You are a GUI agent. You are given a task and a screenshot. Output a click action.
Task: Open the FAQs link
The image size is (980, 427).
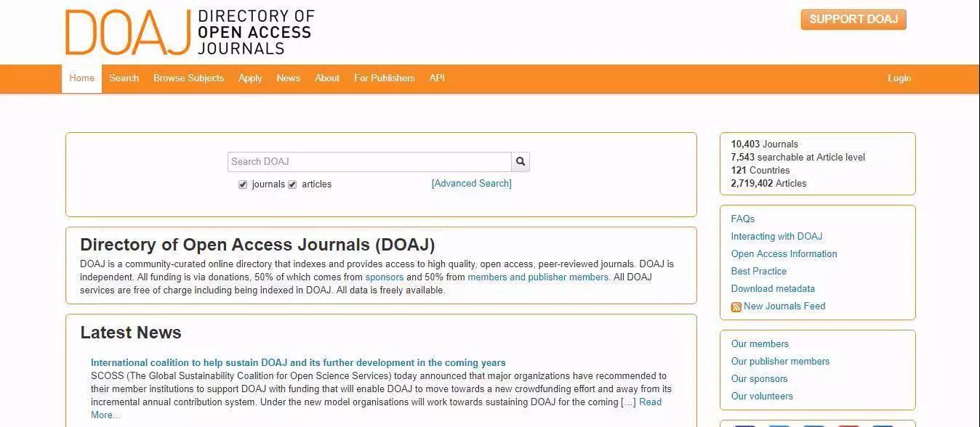(743, 219)
